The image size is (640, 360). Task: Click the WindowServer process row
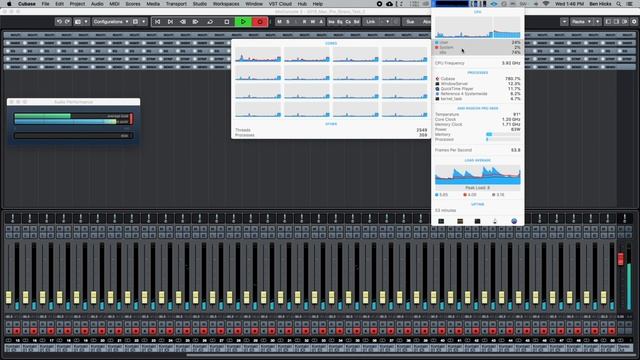coord(478,84)
